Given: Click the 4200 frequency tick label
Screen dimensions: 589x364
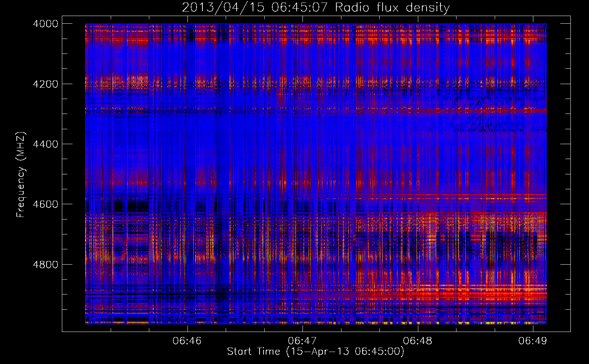Looking at the screenshot, I should tap(46, 84).
